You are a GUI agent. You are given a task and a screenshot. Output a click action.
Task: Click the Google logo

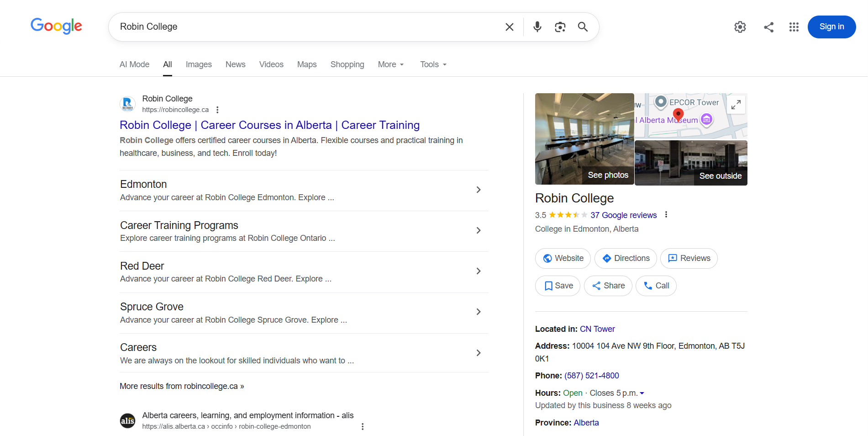(56, 26)
